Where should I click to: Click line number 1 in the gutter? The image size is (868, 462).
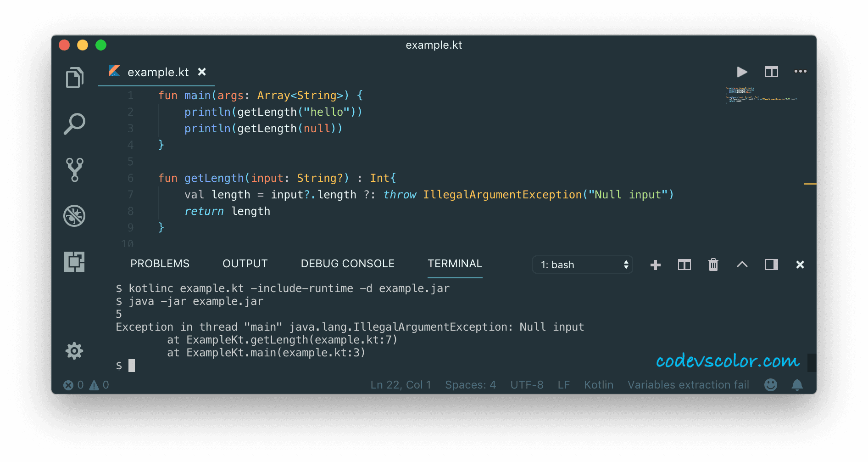pos(131,96)
